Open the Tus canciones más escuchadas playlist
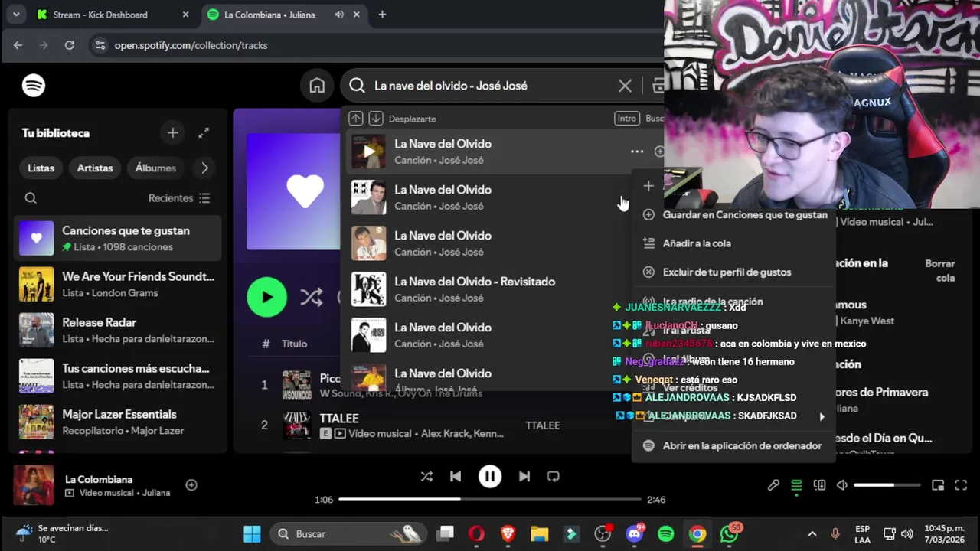The height and width of the screenshot is (551, 980). (x=117, y=377)
